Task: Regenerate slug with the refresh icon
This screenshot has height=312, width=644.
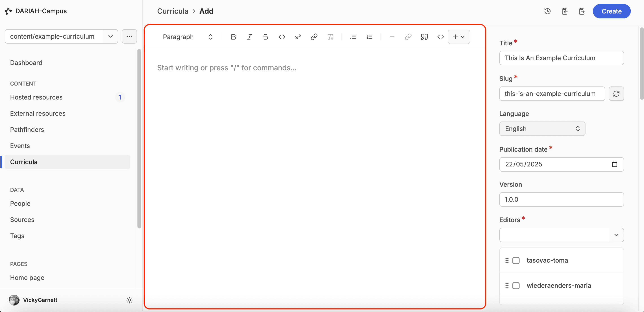Action: click(x=616, y=94)
